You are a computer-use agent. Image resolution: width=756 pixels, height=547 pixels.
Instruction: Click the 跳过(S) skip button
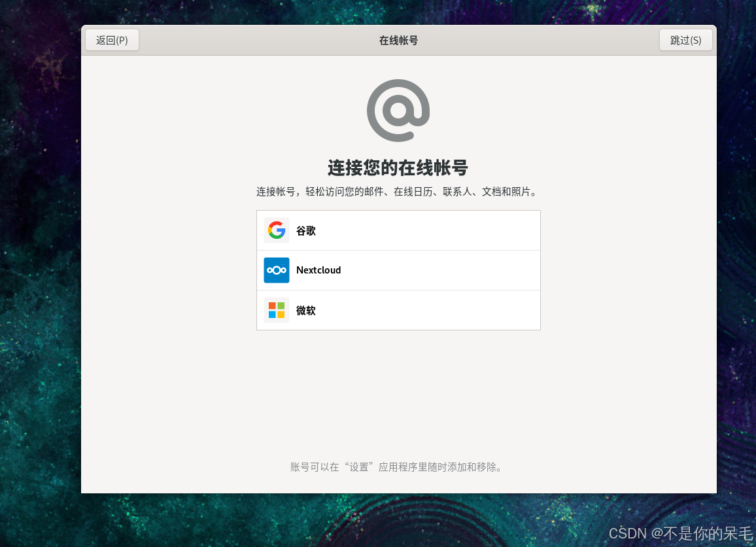coord(685,40)
